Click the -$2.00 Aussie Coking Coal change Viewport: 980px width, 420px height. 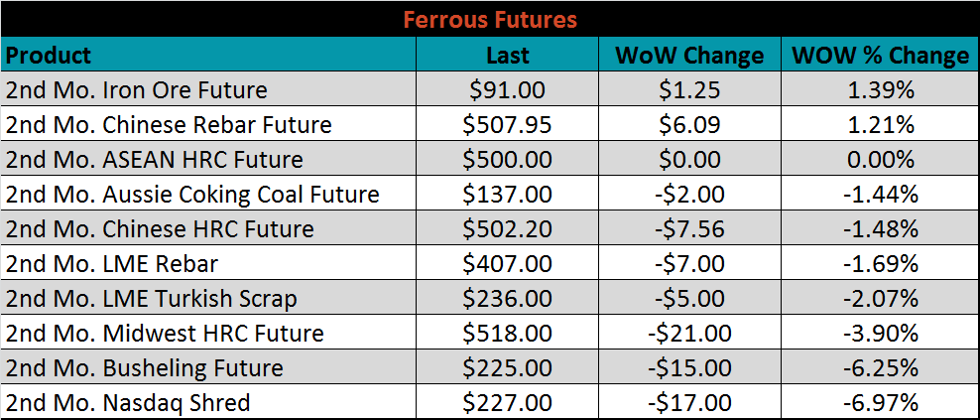click(x=689, y=194)
